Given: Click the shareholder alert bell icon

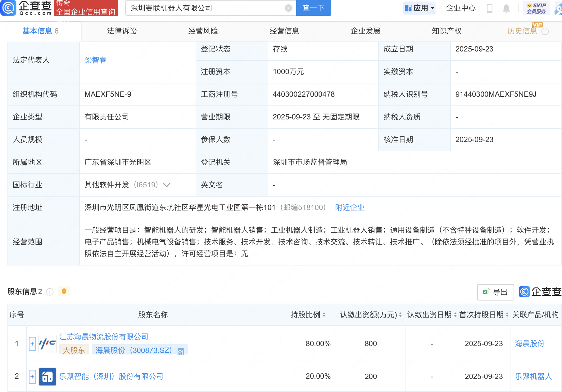Looking at the screenshot, I should pyautogui.click(x=64, y=291).
